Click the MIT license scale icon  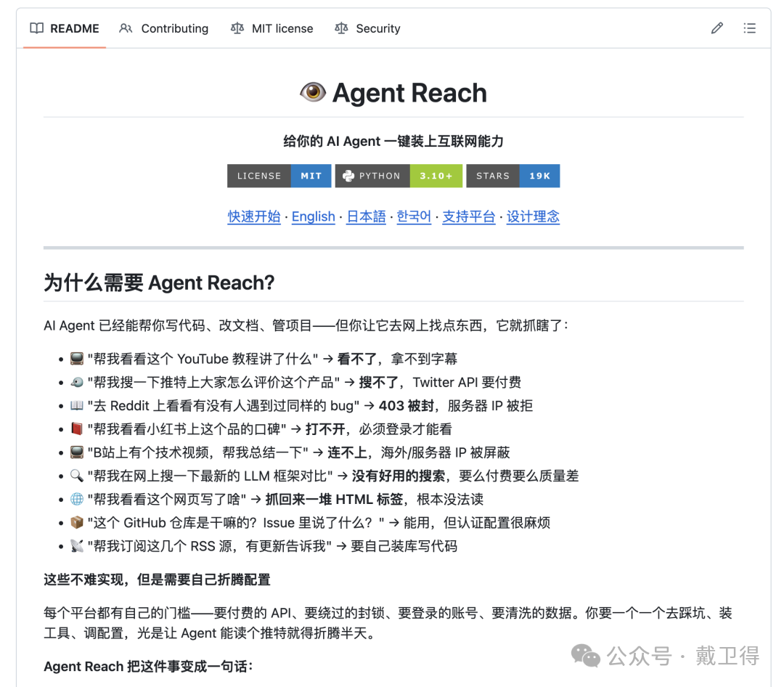click(237, 28)
